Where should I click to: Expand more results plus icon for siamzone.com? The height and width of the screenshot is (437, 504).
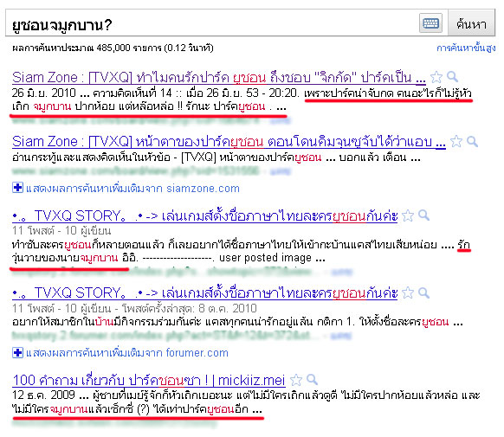coord(17,188)
